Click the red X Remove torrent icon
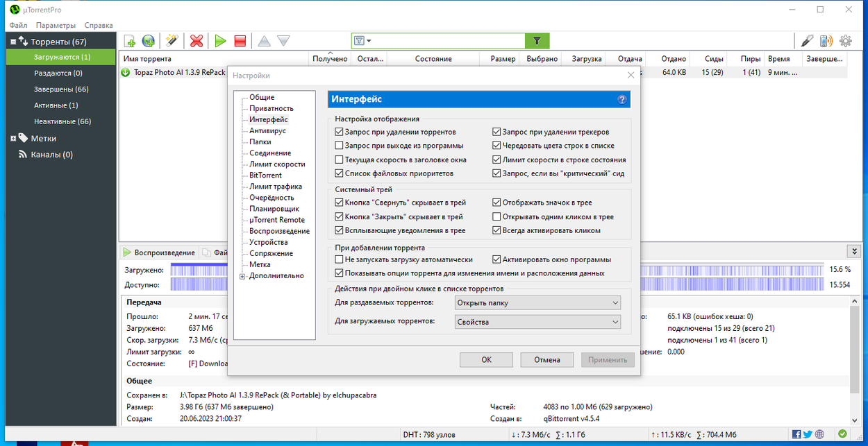Image resolution: width=868 pixels, height=446 pixels. pyautogui.click(x=197, y=41)
